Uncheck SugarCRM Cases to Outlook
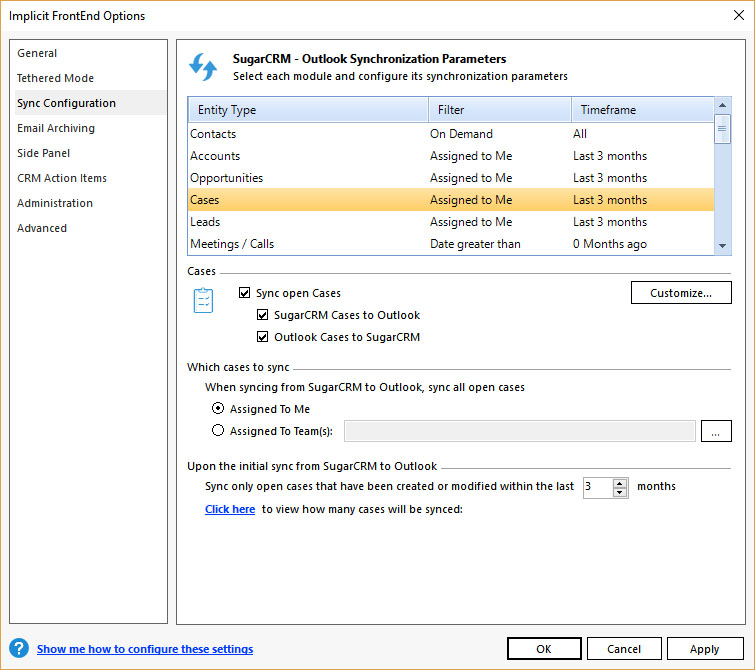This screenshot has height=670, width=755. click(x=263, y=315)
